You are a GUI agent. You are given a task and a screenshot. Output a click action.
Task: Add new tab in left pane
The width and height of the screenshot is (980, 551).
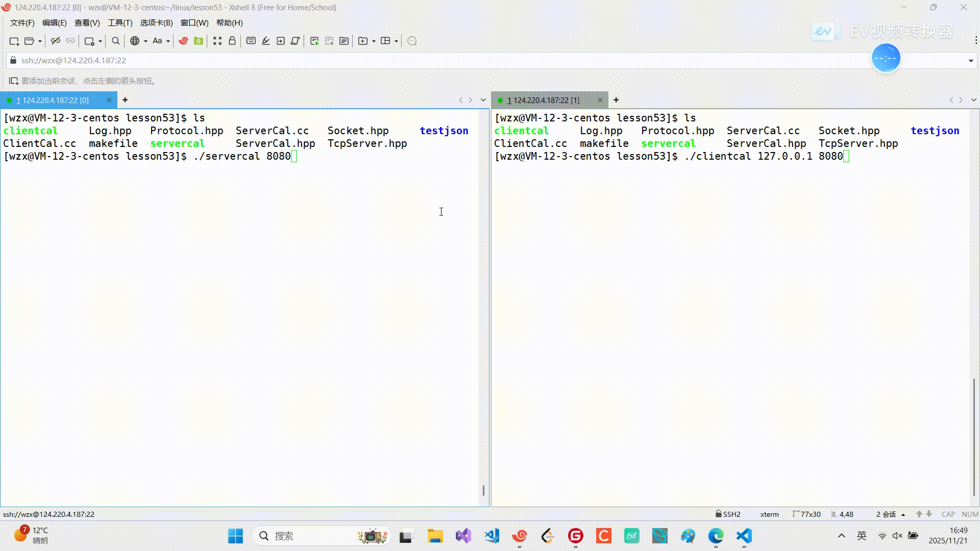click(125, 100)
